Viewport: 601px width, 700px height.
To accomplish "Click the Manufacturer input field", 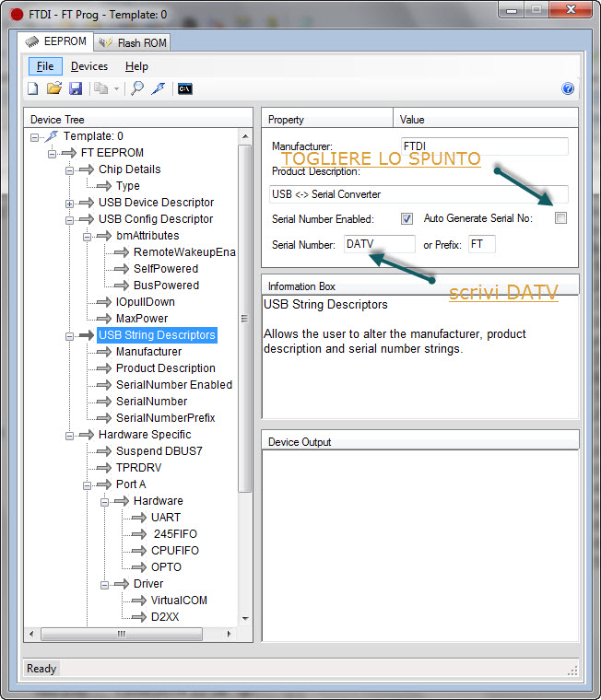I will point(484,146).
